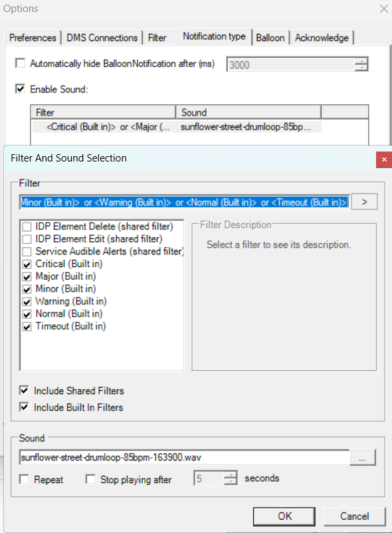392x533 pixels.
Task: Toggle the Repeat sound checkbox
Action: [24, 479]
